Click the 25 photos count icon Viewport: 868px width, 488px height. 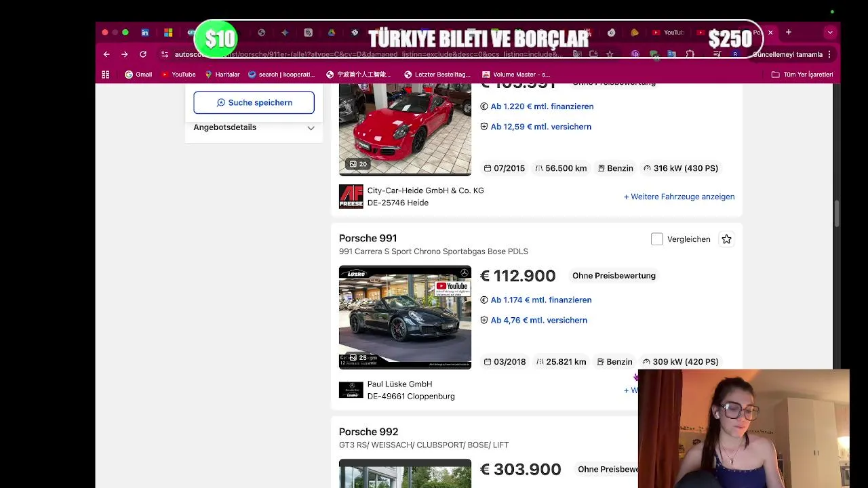click(357, 358)
